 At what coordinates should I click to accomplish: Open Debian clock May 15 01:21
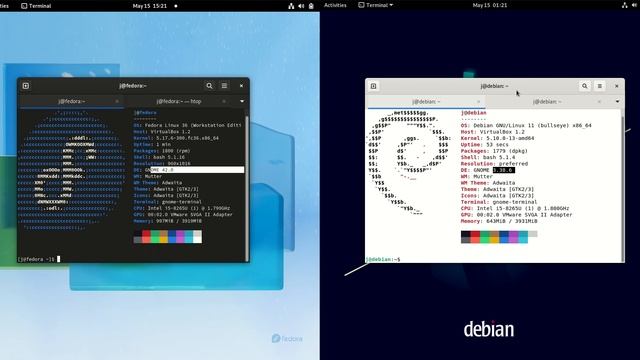pyautogui.click(x=490, y=5)
